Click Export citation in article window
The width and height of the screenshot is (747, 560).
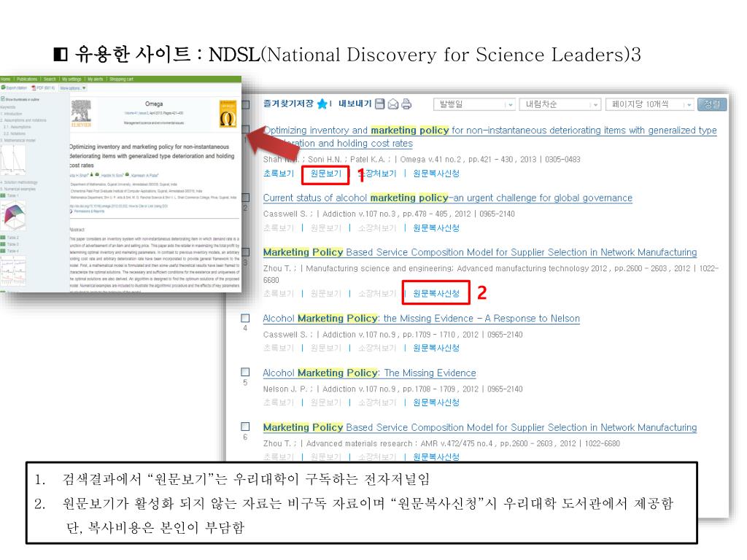click(16, 88)
